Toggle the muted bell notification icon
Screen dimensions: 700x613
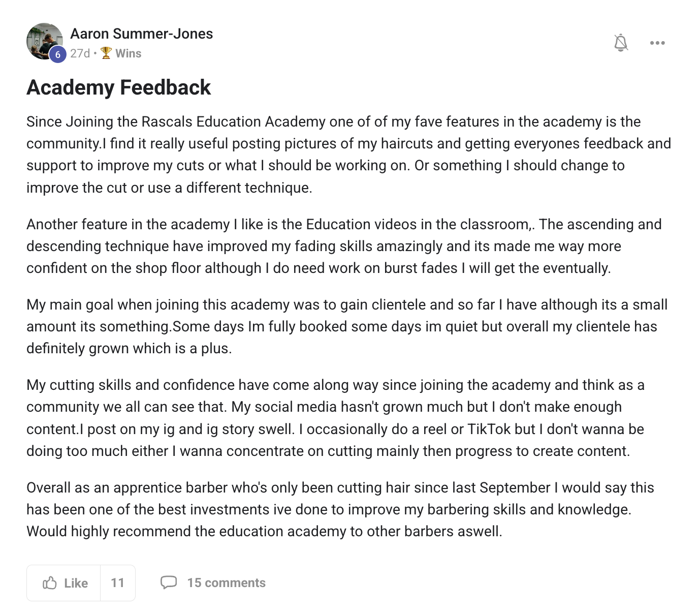621,43
